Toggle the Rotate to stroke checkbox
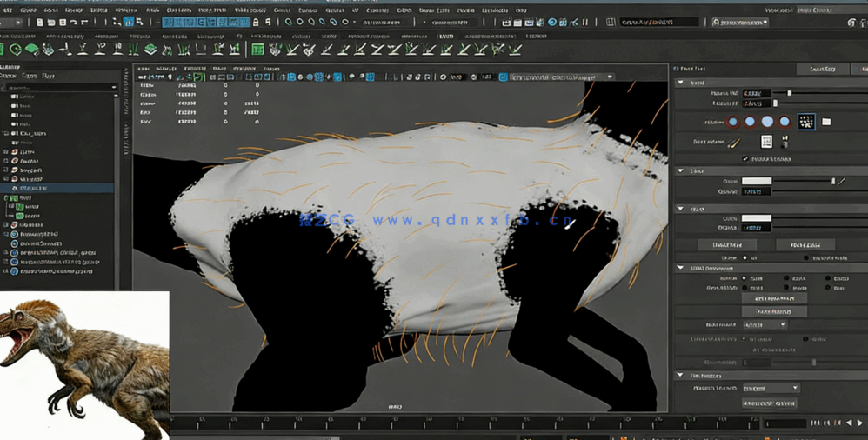 tap(744, 159)
